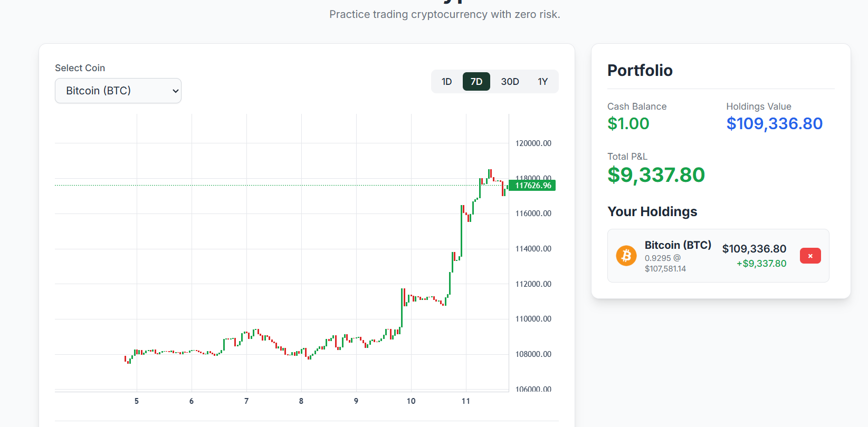This screenshot has height=427, width=868.
Task: Click the $1.00 cash balance amount
Action: pos(628,123)
